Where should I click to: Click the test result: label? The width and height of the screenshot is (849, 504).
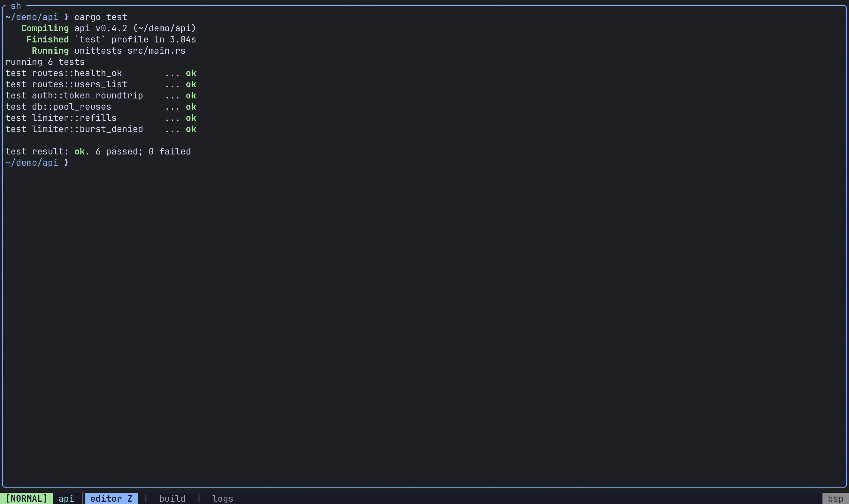pos(37,151)
